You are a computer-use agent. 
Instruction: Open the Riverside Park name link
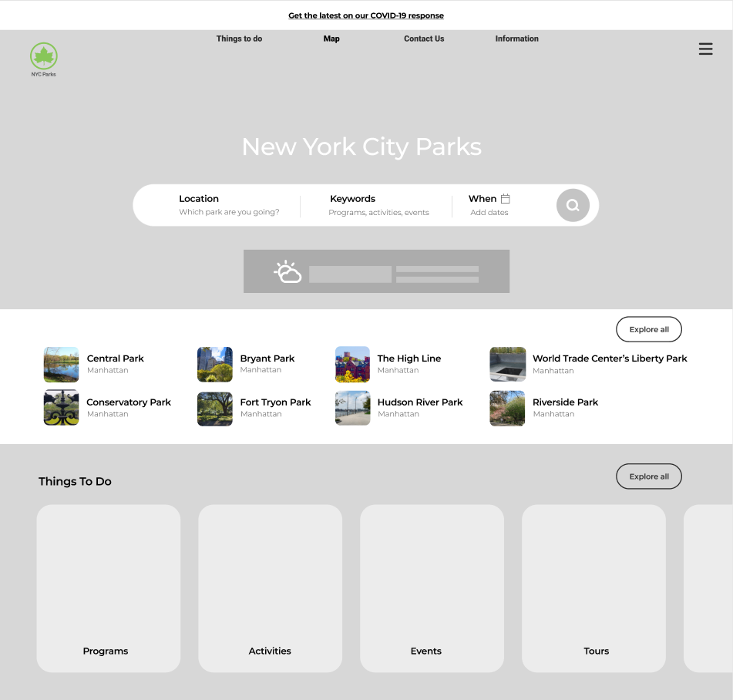coord(565,402)
